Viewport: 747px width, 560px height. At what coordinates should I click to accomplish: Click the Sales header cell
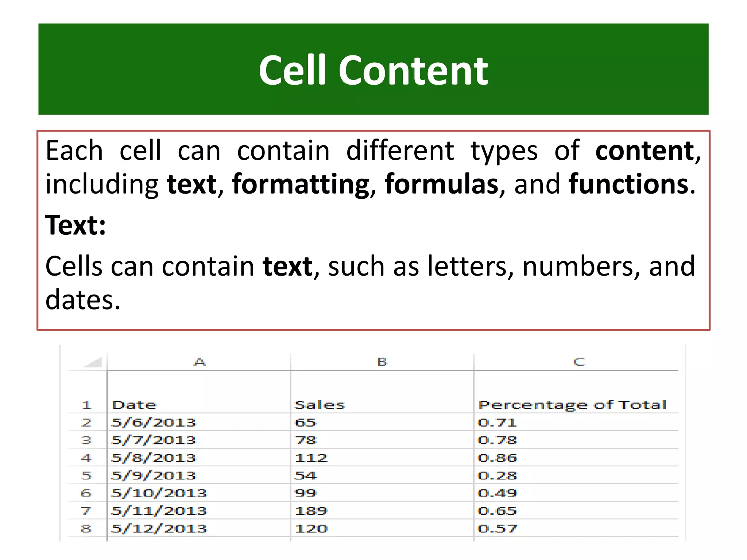[x=320, y=405]
